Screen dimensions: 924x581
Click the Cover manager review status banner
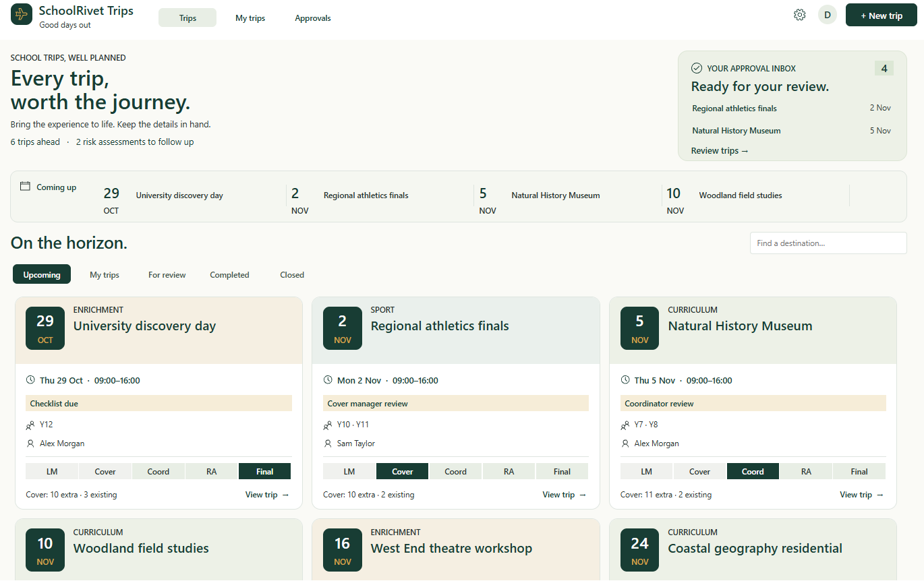(x=456, y=403)
